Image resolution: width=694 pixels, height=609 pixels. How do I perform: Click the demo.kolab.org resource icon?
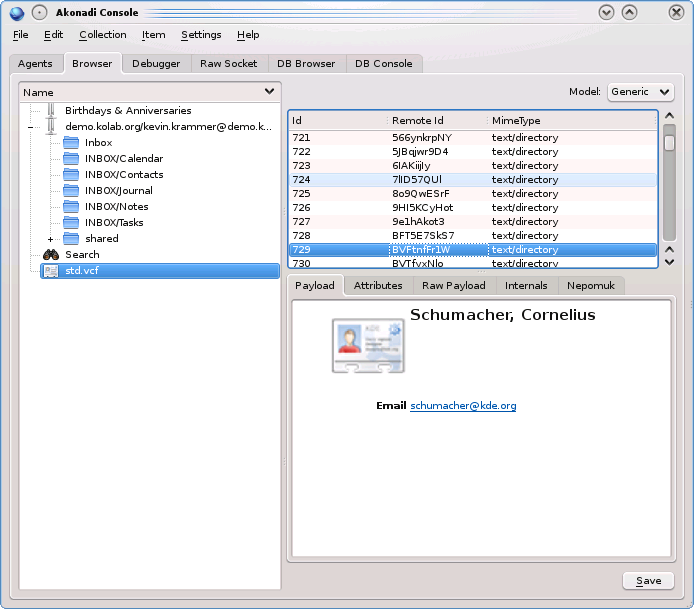point(51,127)
